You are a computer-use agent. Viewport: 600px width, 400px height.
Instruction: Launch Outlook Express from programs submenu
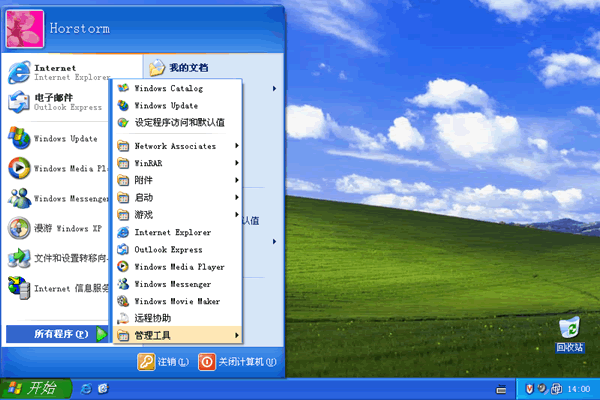point(178,250)
